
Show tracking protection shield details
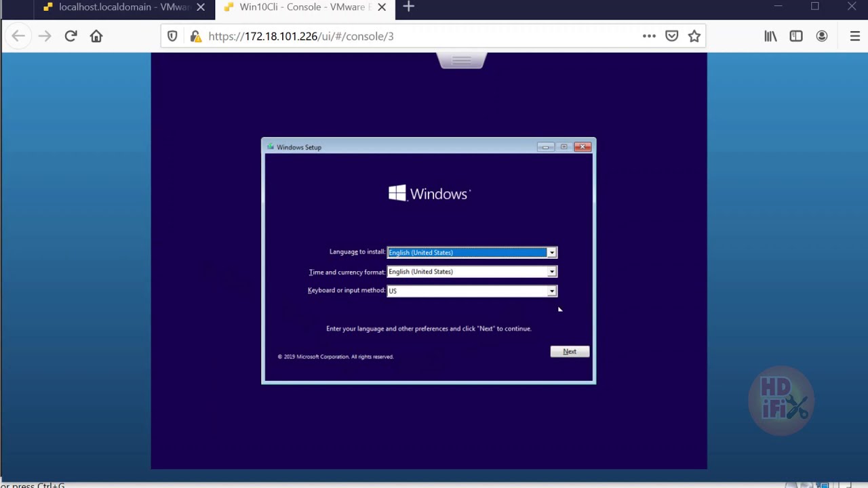172,37
